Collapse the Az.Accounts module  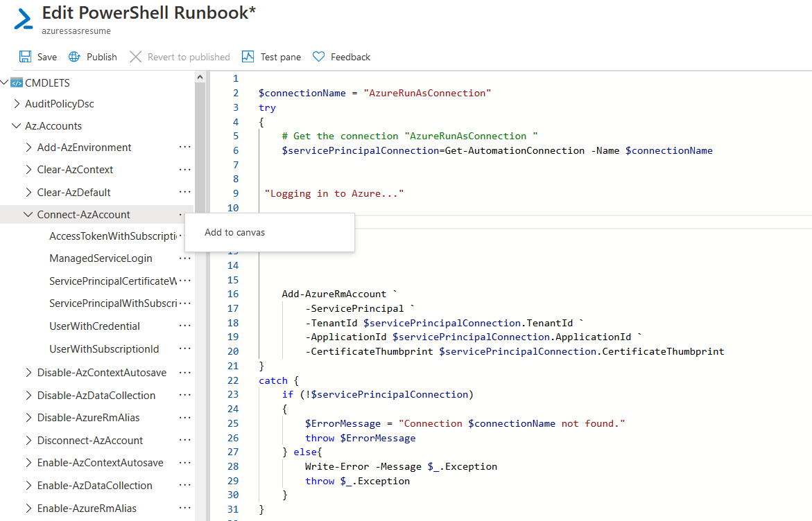[x=17, y=126]
